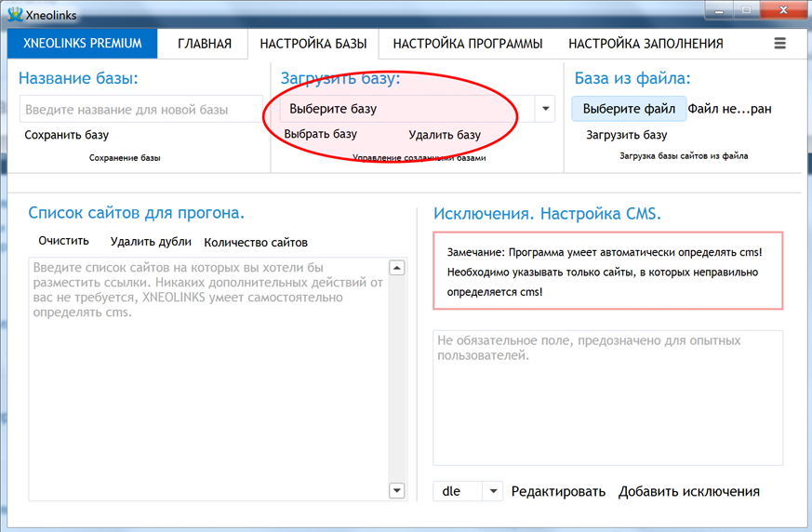Open the dle CMS dropdown
Screen dimensions: 812x532
click(x=468, y=491)
